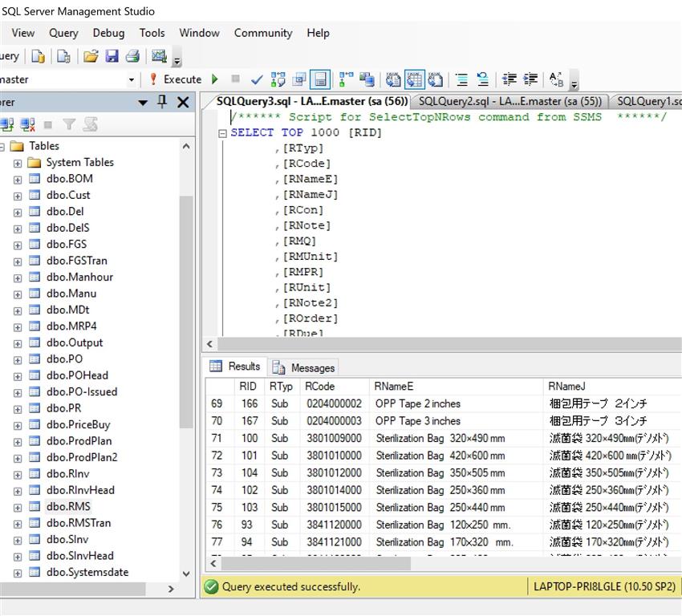682x616 pixels.
Task: Click the Increase Indent icon
Action: click(x=530, y=79)
